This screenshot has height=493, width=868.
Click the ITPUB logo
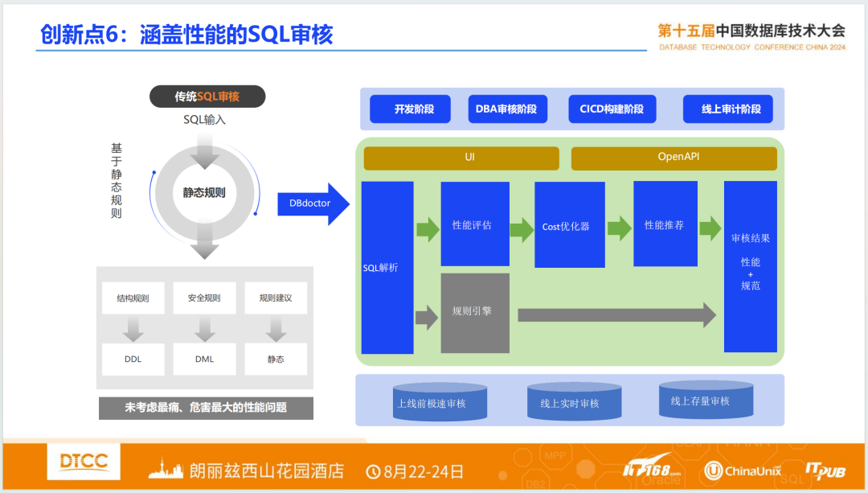tap(825, 470)
